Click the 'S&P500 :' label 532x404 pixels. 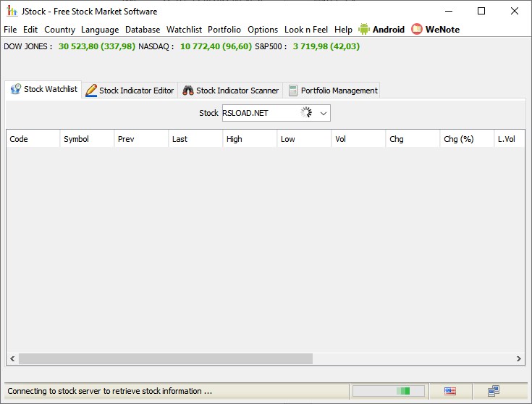271,46
